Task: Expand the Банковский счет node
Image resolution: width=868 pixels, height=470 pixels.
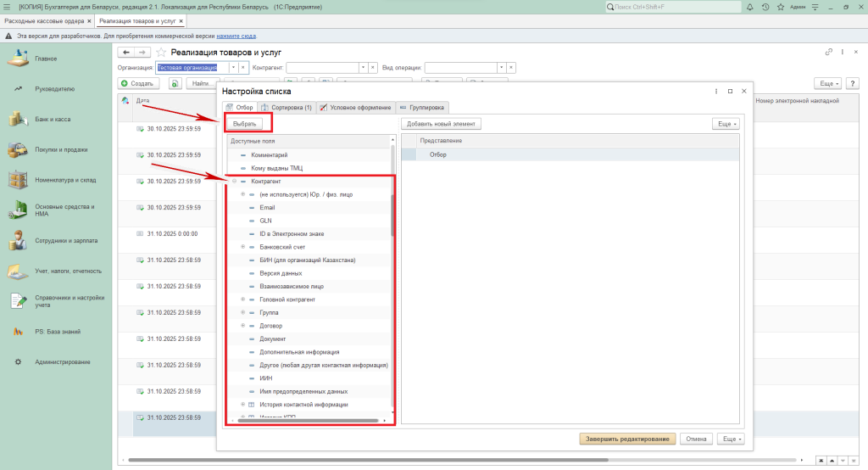Action: click(242, 247)
